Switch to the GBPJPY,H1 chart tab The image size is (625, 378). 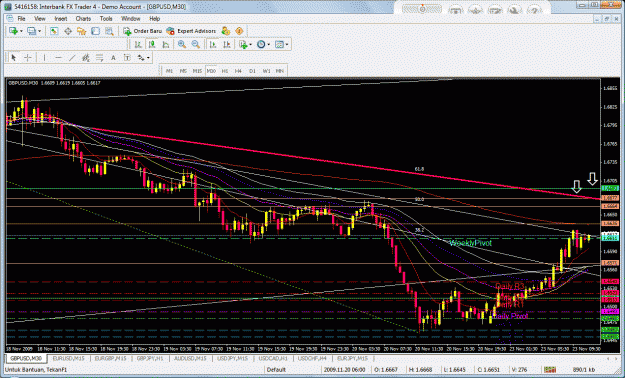(x=150, y=358)
